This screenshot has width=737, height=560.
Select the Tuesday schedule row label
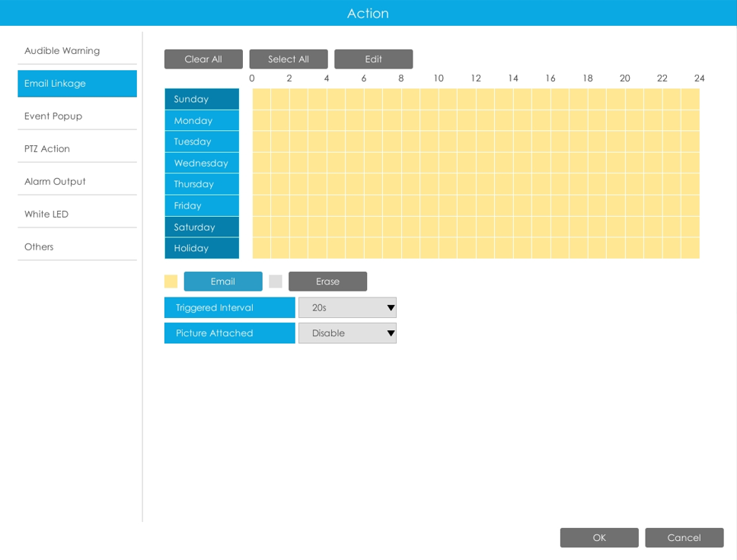coord(202,142)
